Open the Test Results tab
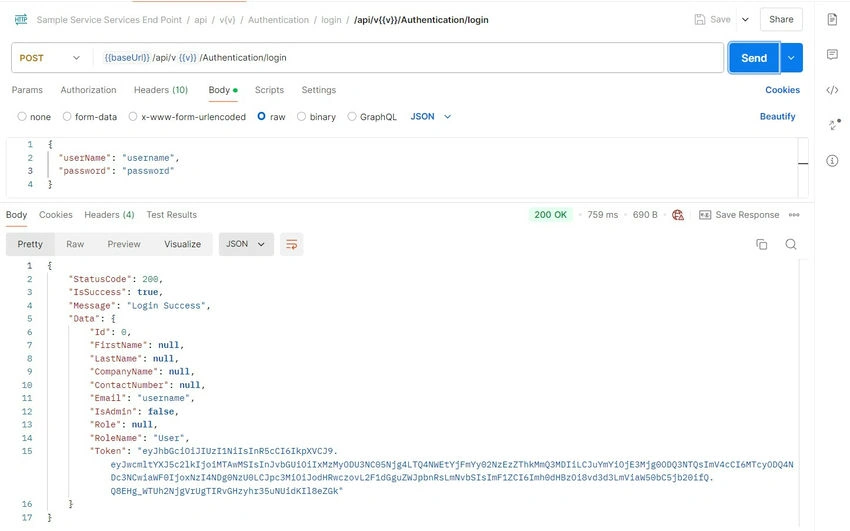850x531 pixels. (171, 215)
